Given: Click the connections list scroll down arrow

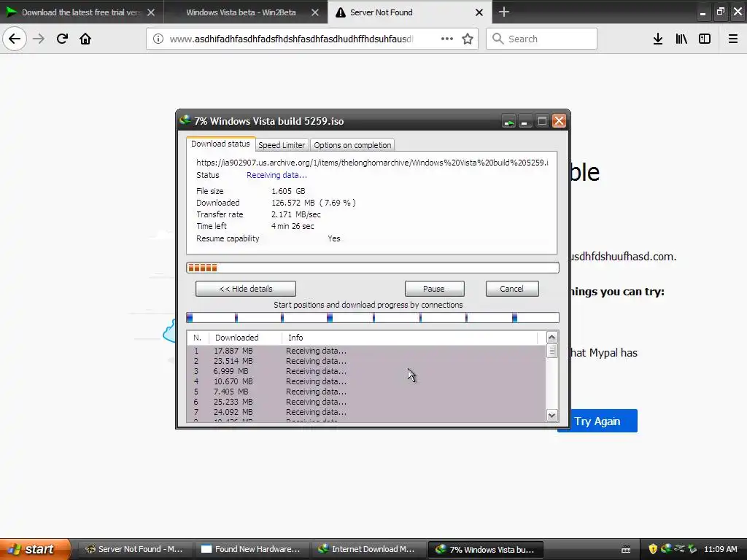Looking at the screenshot, I should (551, 415).
